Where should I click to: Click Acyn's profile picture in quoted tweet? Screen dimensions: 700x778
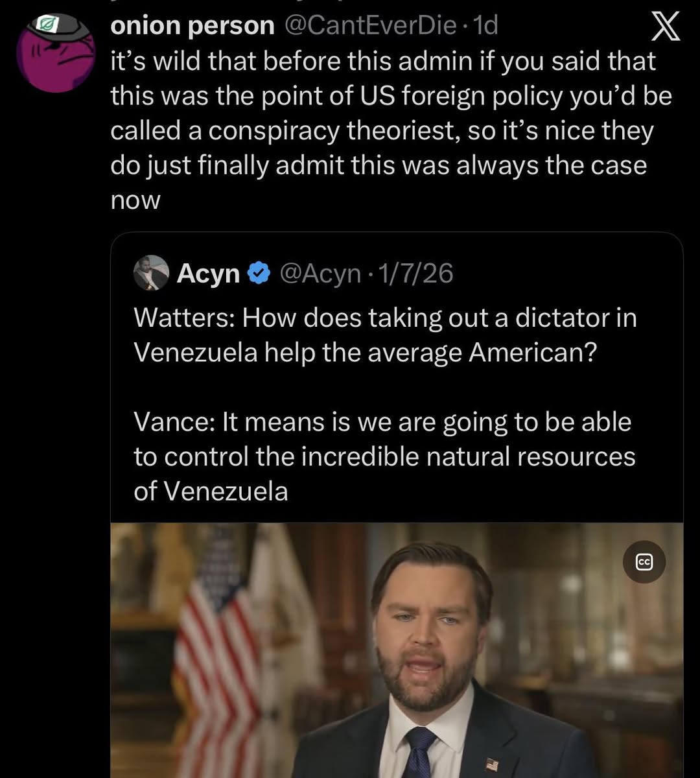(x=150, y=273)
